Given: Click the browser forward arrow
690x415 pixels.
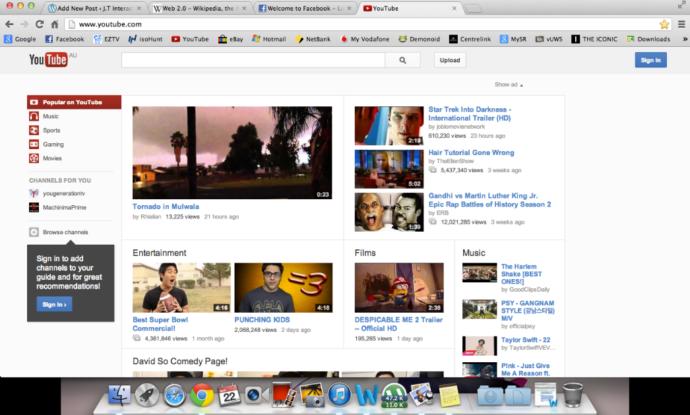Looking at the screenshot, I should tap(24, 24).
